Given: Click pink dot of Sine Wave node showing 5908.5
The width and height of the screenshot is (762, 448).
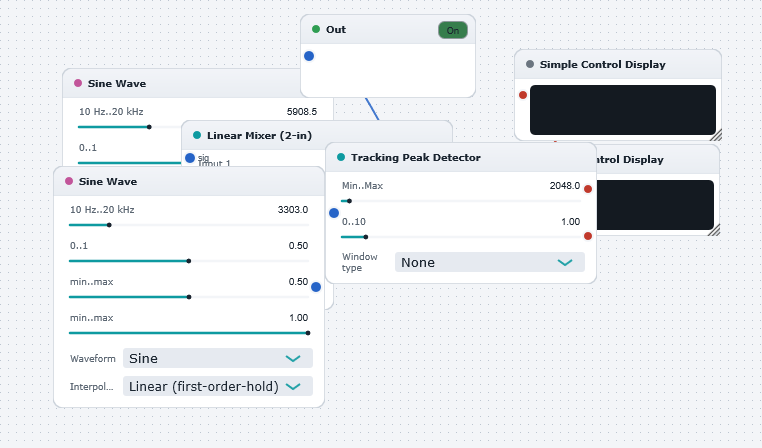Looking at the screenshot, I should click(x=78, y=83).
